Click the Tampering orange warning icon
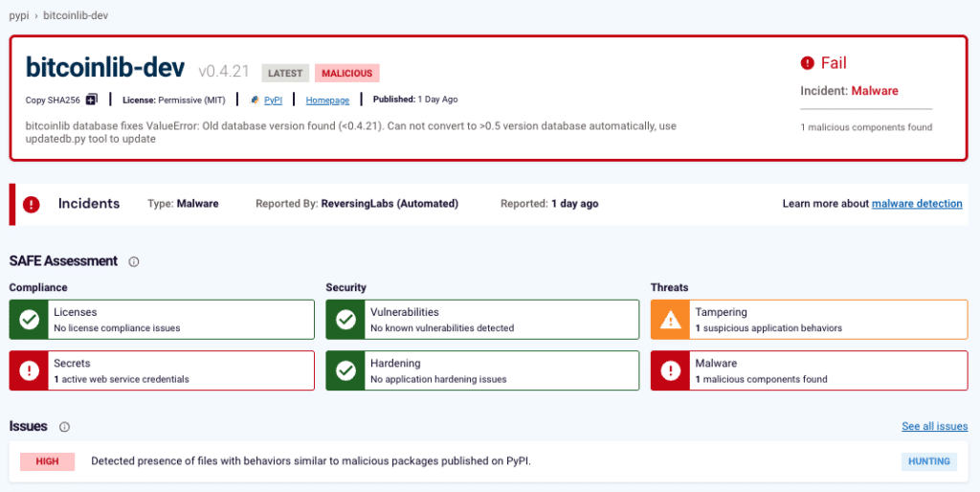Image resolution: width=980 pixels, height=492 pixels. point(671,320)
